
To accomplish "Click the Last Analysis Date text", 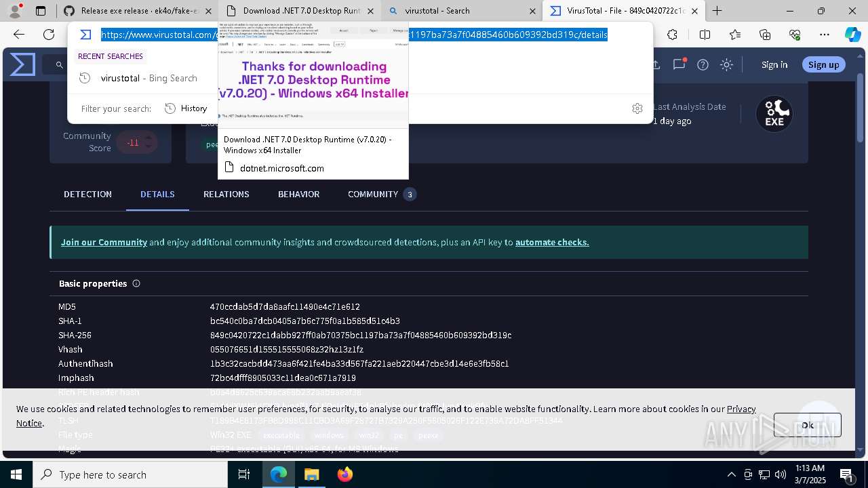I will 689,106.
